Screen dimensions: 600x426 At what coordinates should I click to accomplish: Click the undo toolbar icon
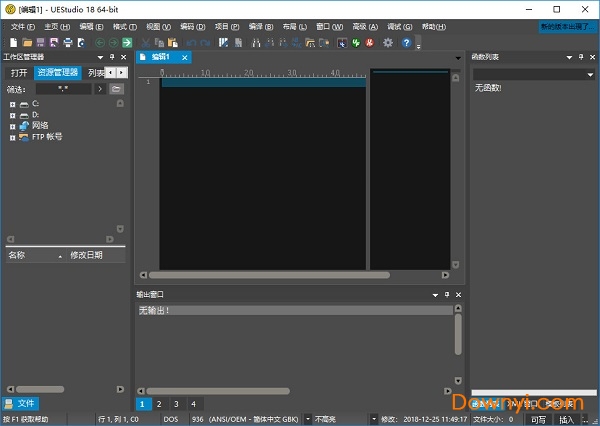(192, 42)
